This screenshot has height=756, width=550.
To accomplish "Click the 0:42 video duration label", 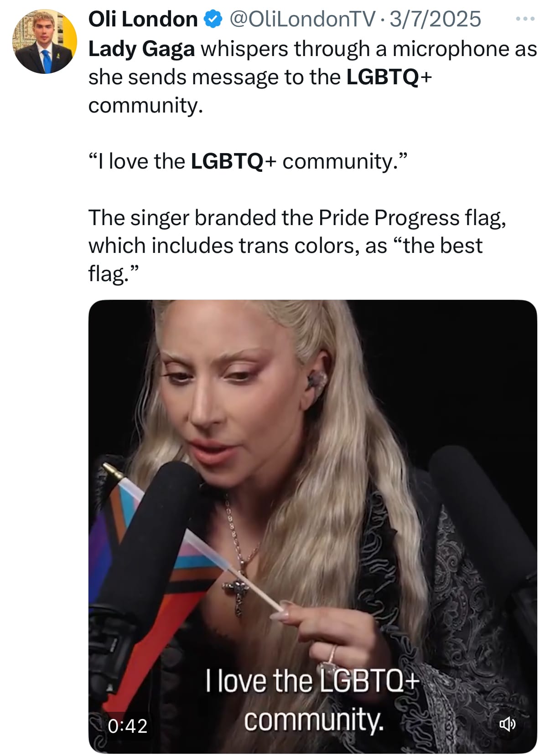I will (x=128, y=726).
